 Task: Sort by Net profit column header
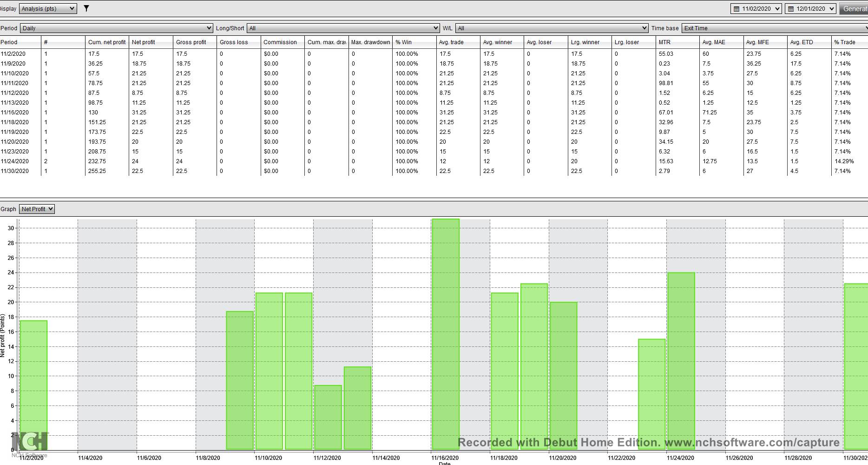click(151, 42)
